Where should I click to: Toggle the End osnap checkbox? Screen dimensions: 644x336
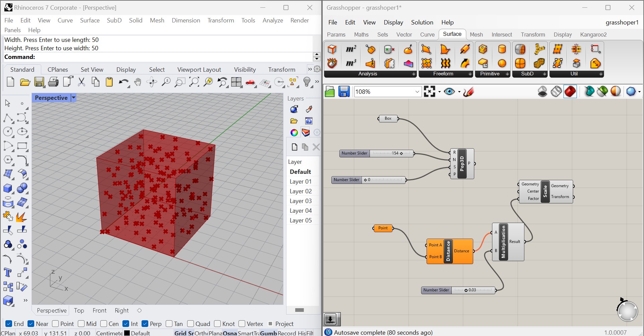tap(9, 324)
